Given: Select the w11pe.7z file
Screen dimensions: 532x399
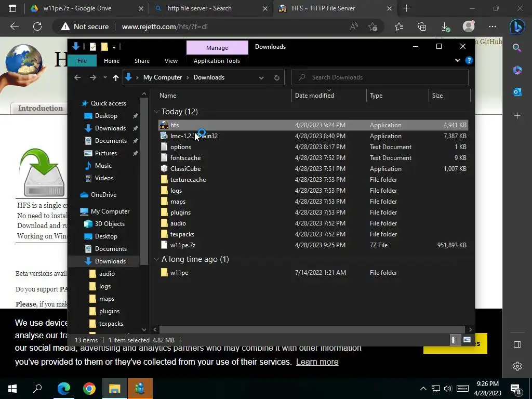Looking at the screenshot, I should pyautogui.click(x=182, y=245).
